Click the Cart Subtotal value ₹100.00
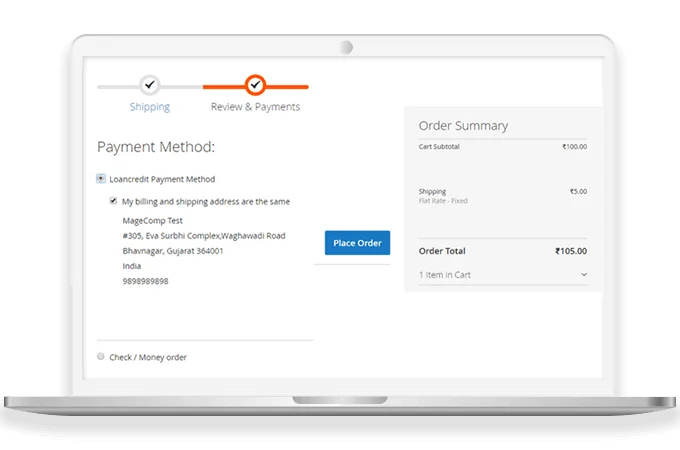 point(574,147)
